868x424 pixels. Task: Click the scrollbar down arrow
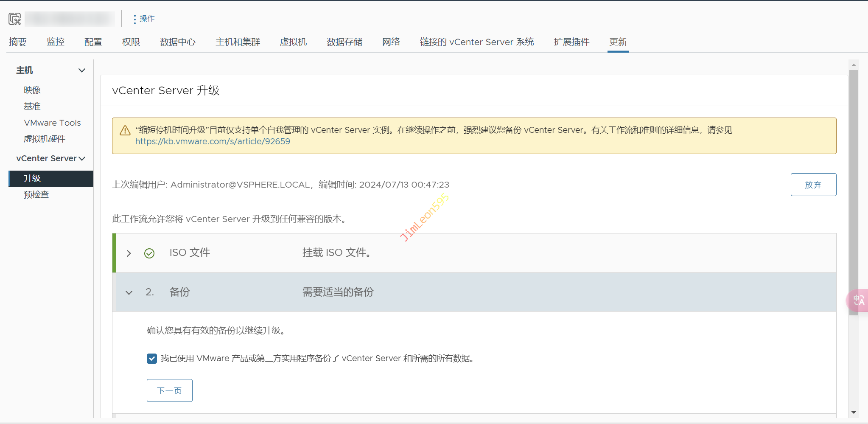[854, 412]
